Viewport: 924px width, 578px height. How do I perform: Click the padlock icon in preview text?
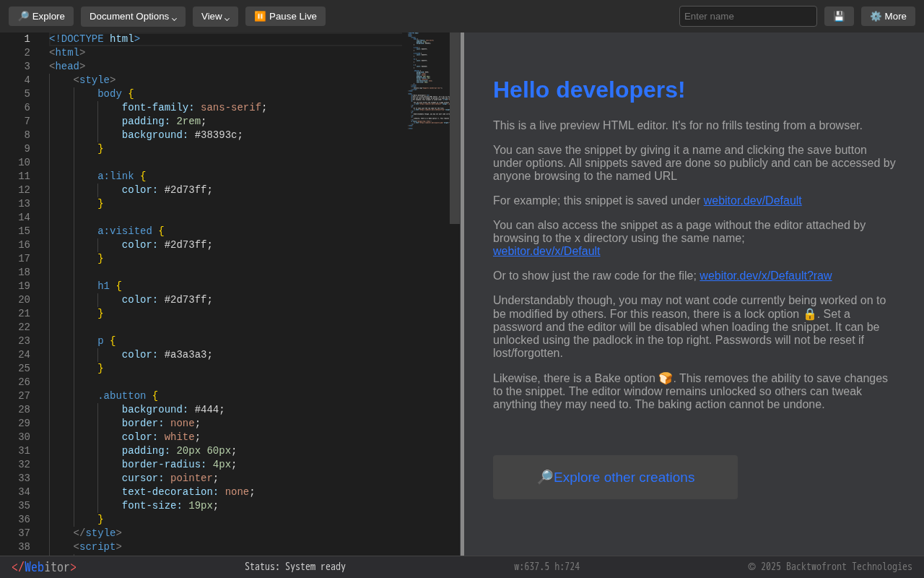(809, 314)
